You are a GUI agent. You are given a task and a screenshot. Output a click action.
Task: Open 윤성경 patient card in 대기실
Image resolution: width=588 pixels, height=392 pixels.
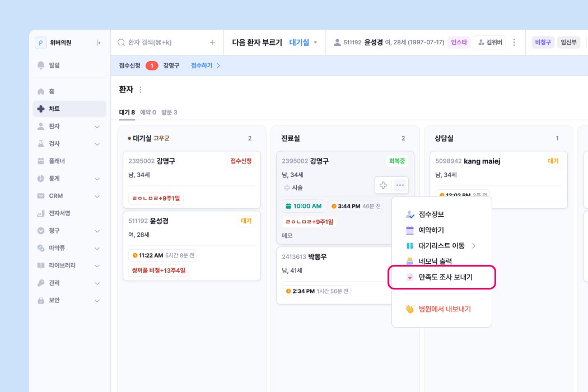point(192,221)
